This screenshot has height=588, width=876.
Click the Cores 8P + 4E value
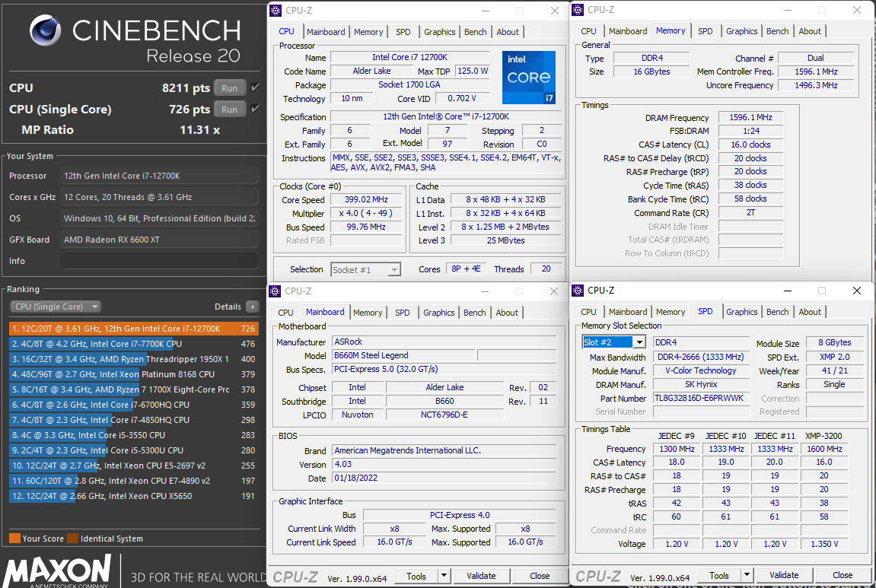point(466,269)
